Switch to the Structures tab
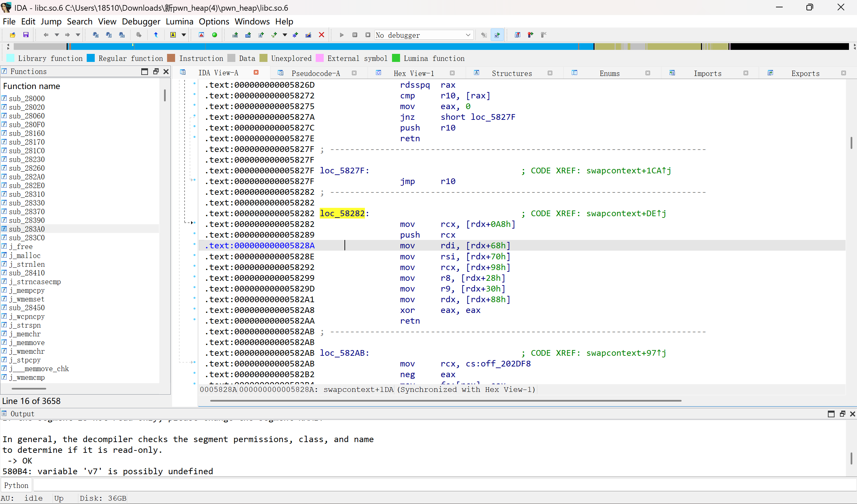The image size is (857, 504). pos(512,73)
